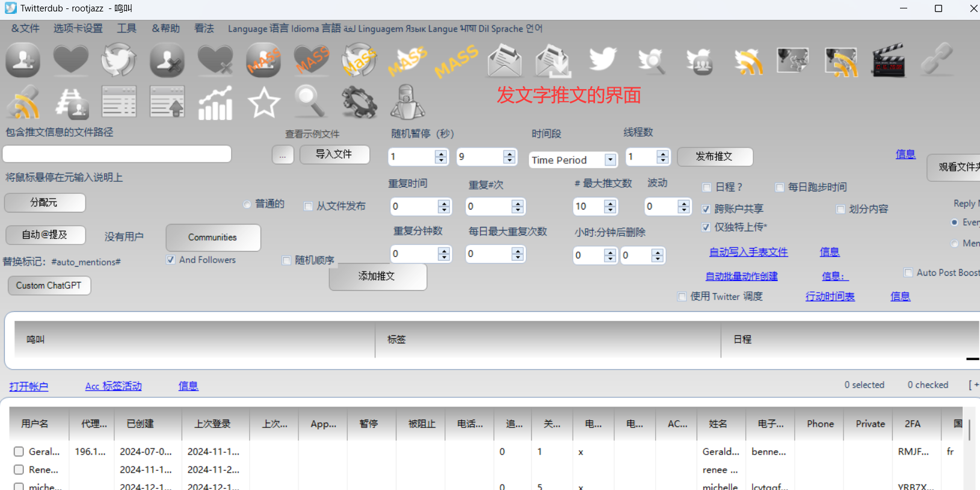The image size is (980, 490).
Task: Open the chain Link icon
Action: pos(937,58)
